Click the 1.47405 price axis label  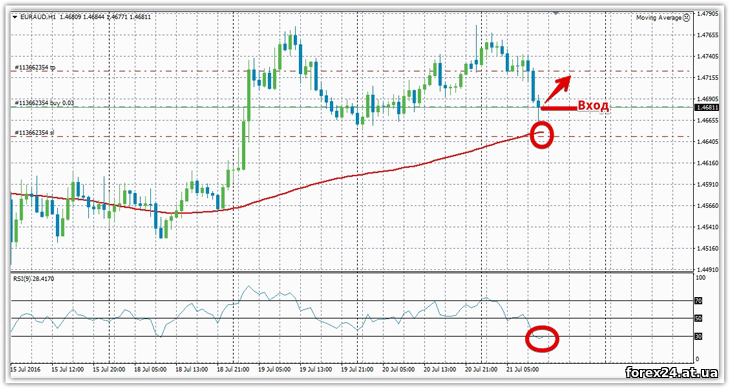(708, 56)
